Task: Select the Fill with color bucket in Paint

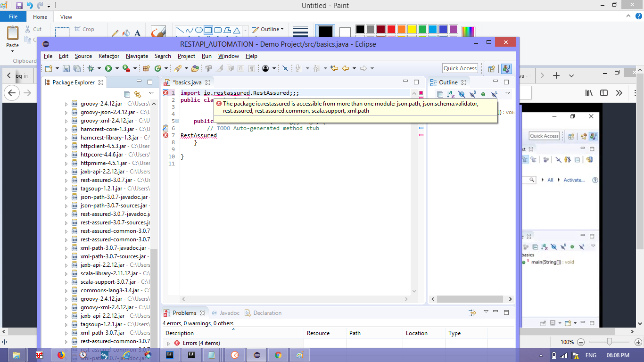Action: (x=126, y=33)
